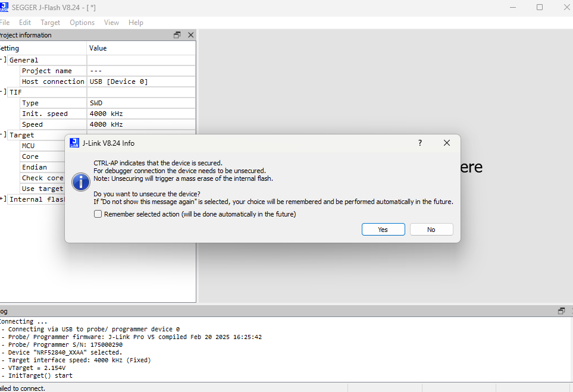Screen dimensions: 573x392
Task: Maximize the J-Flash window
Action: coord(539,7)
